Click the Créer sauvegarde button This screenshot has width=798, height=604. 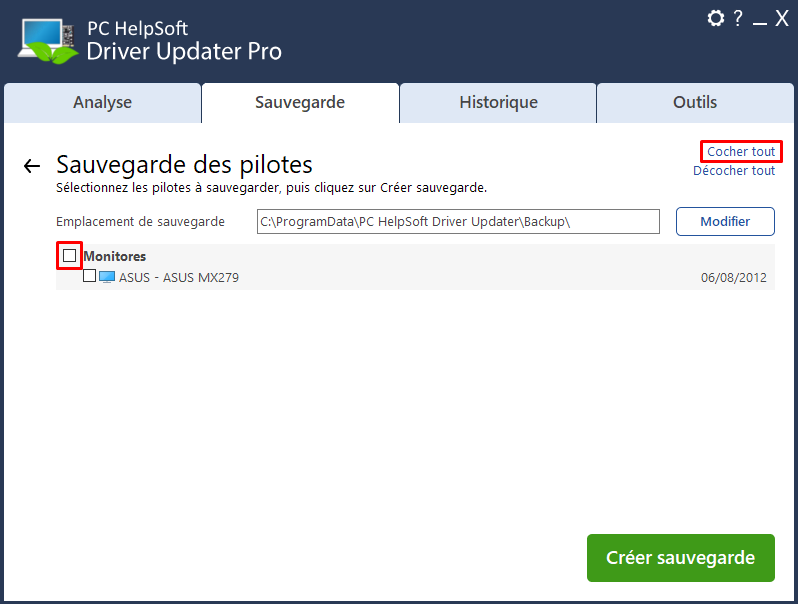680,558
